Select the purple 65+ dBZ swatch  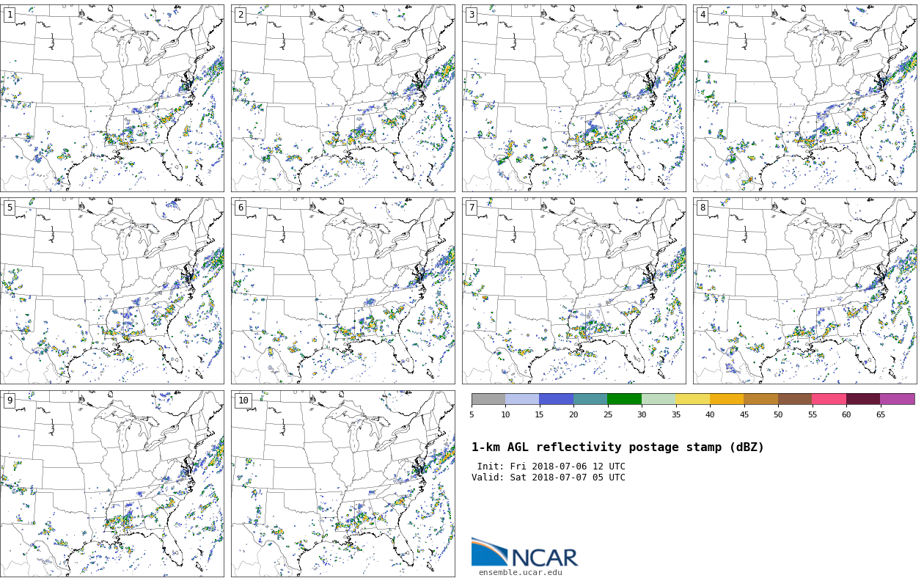pyautogui.click(x=897, y=399)
